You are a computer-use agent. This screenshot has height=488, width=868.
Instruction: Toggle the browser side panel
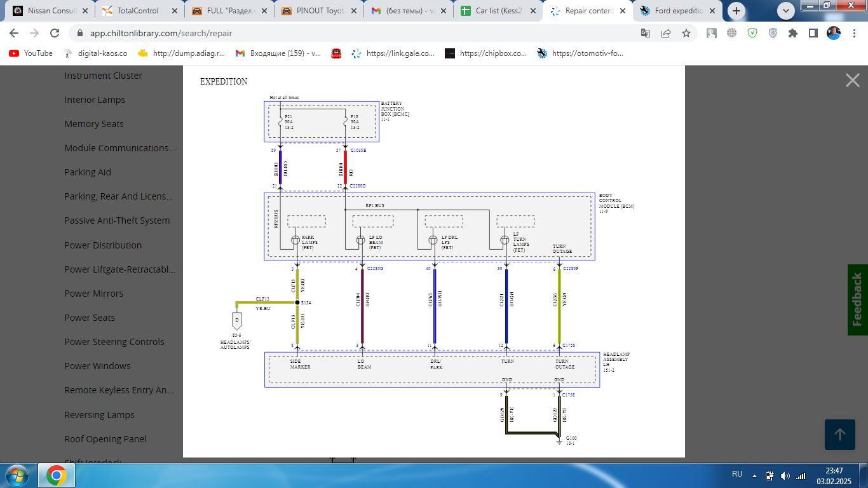pyautogui.click(x=813, y=33)
